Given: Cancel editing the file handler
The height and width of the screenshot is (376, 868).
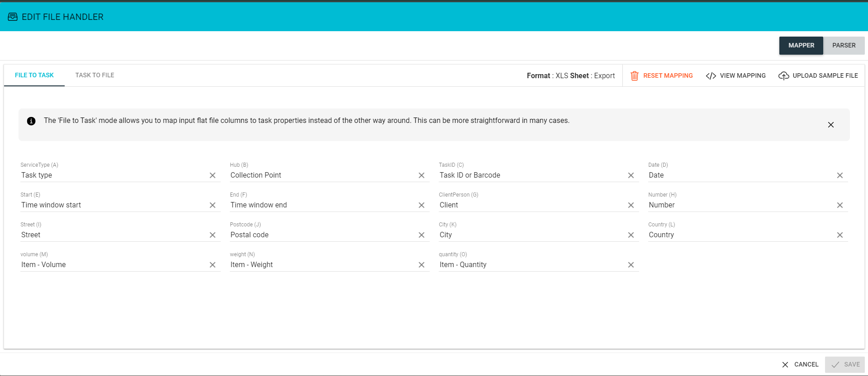Looking at the screenshot, I should tap(800, 365).
